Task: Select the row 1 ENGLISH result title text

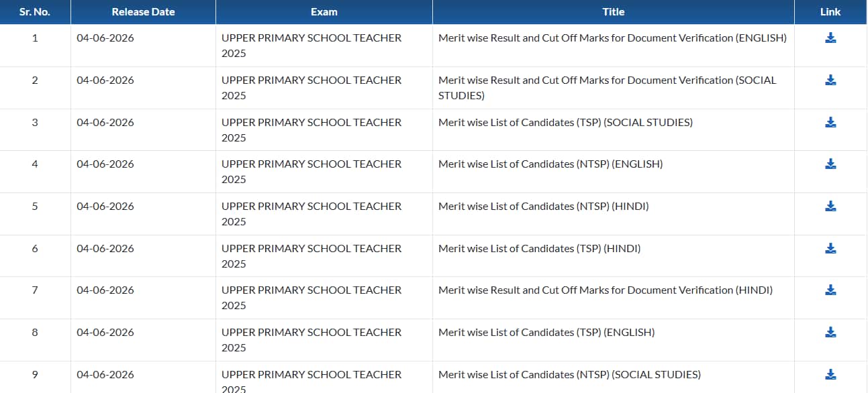Action: click(x=612, y=38)
